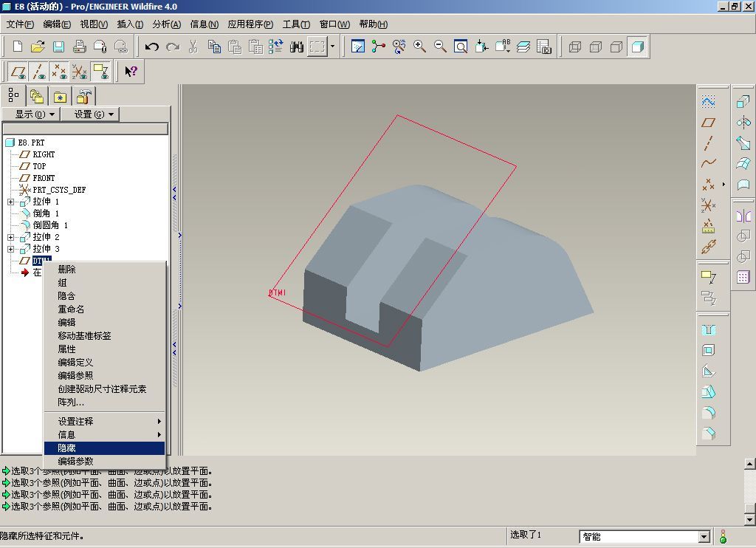The height and width of the screenshot is (548, 756).
Task: Open context-sensitive help arrow icon
Action: pyautogui.click(x=131, y=72)
